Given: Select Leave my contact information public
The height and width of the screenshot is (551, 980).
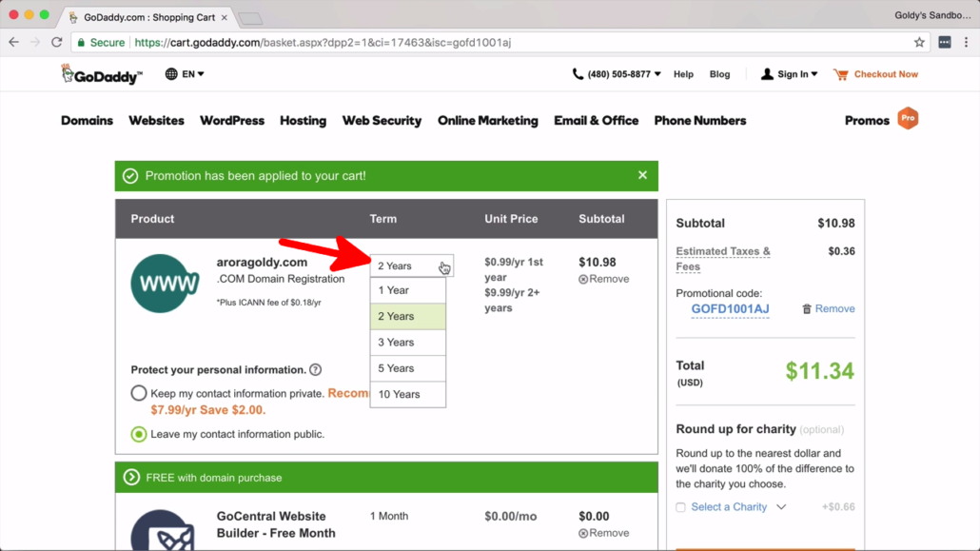Looking at the screenshot, I should pyautogui.click(x=139, y=434).
